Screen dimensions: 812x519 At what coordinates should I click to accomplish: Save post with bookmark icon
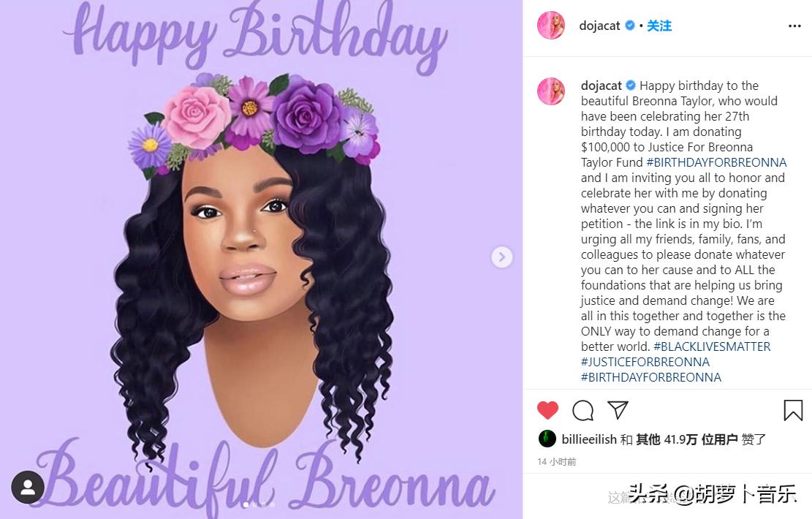point(793,410)
